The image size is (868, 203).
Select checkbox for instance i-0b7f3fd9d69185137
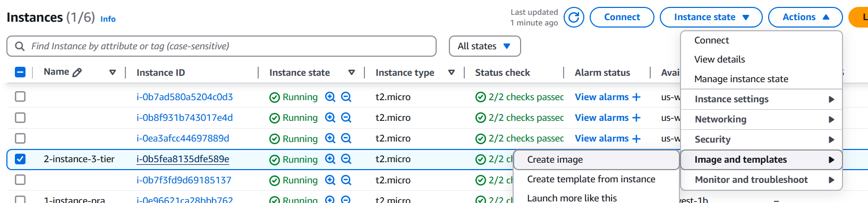click(20, 180)
